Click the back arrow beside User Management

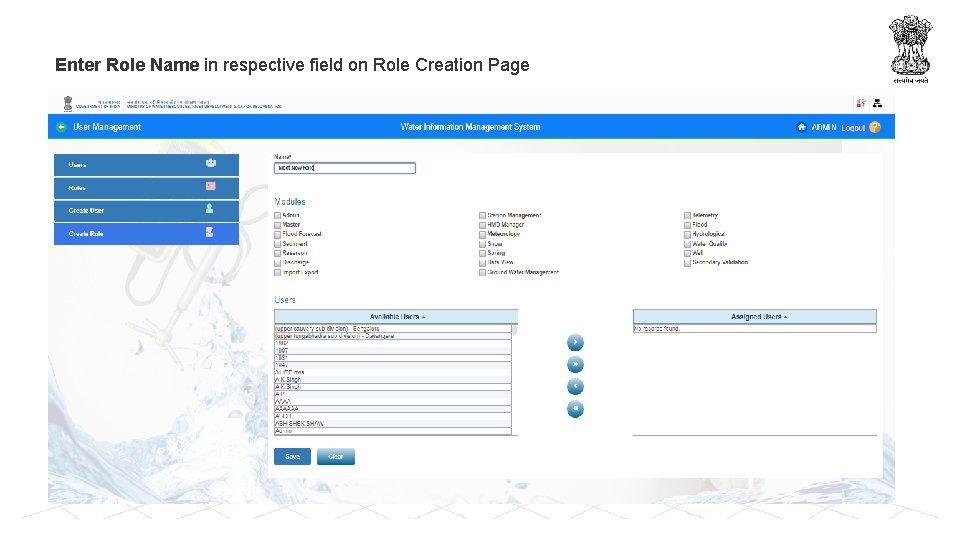[x=61, y=127]
